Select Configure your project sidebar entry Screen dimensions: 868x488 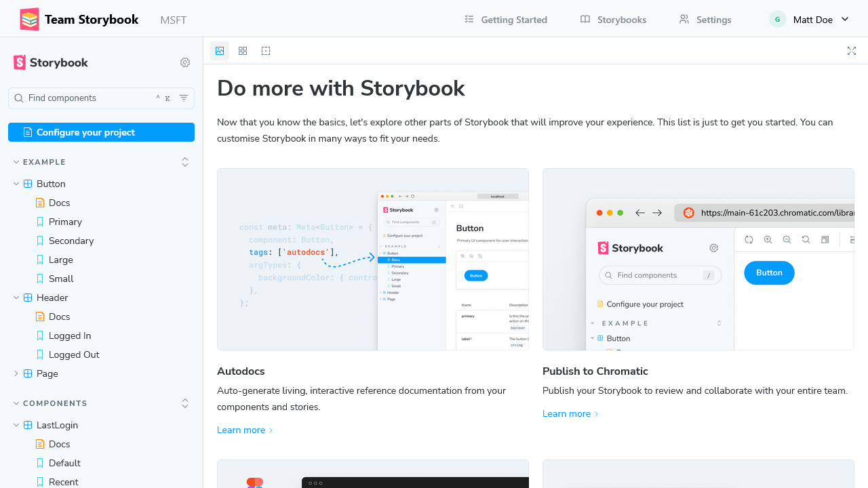[101, 132]
